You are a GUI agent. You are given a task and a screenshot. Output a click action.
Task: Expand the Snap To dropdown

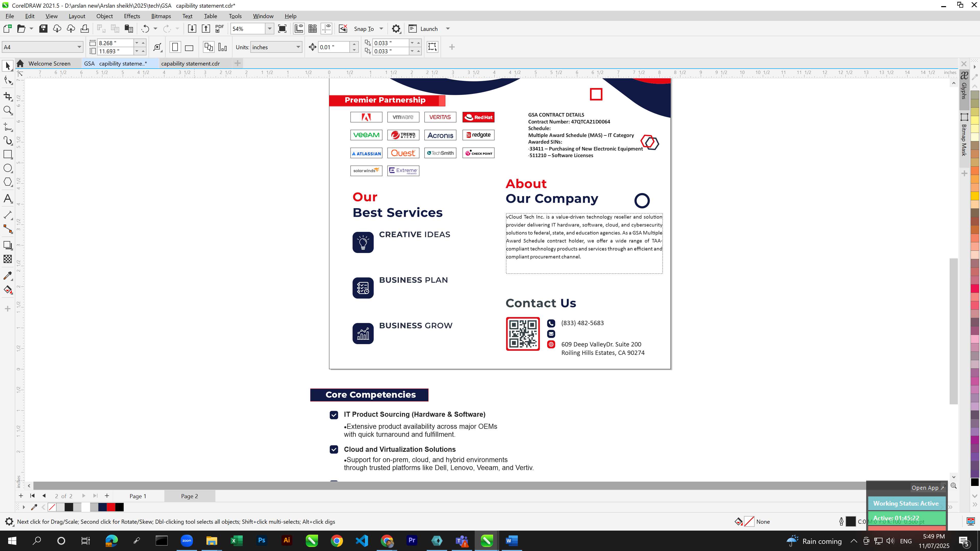point(381,29)
